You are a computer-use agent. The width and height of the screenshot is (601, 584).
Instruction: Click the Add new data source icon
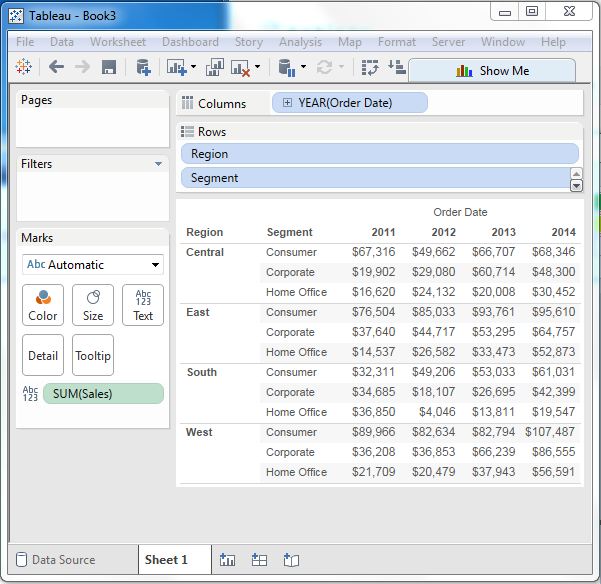coord(143,67)
